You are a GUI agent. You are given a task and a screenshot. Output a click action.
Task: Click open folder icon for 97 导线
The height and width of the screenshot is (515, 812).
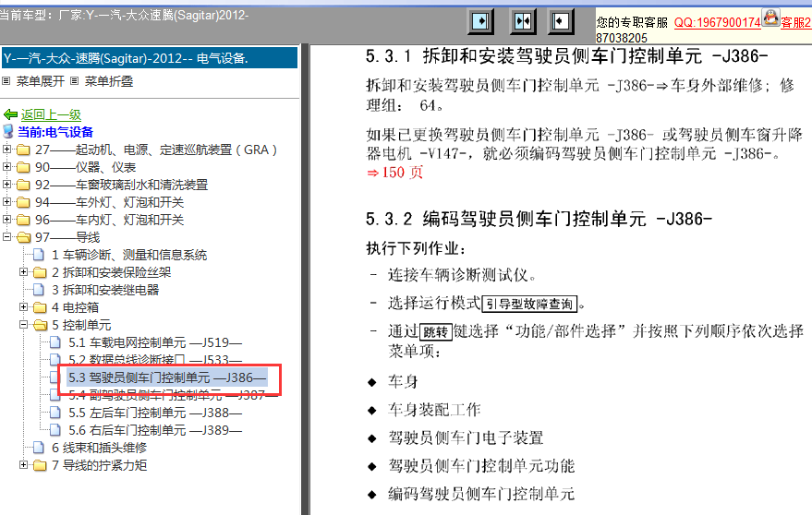coord(23,237)
